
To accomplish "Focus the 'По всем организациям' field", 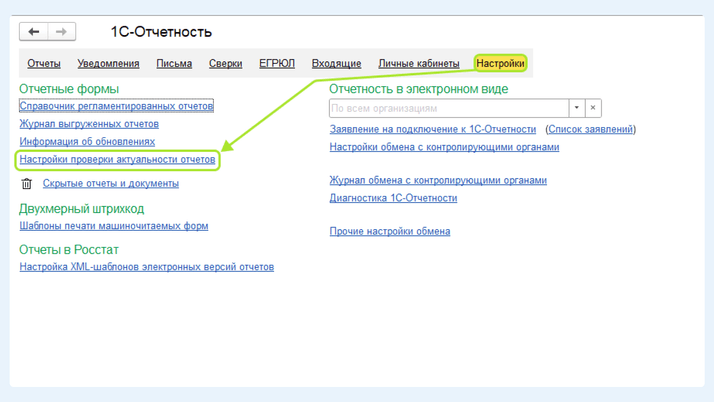I will click(449, 108).
